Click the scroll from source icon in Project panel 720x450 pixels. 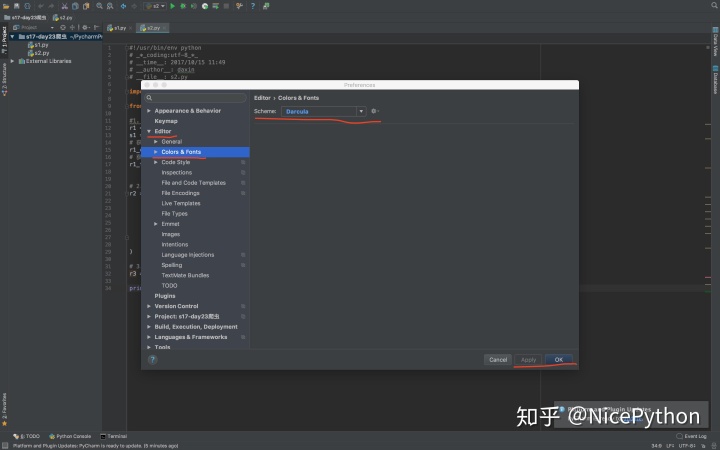coord(63,28)
